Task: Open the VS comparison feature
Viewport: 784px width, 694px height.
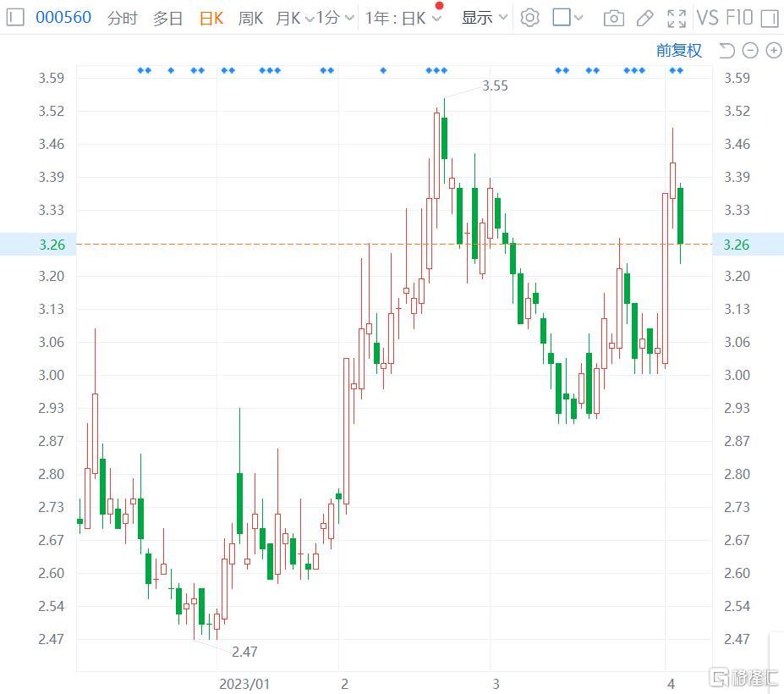Action: (x=707, y=18)
